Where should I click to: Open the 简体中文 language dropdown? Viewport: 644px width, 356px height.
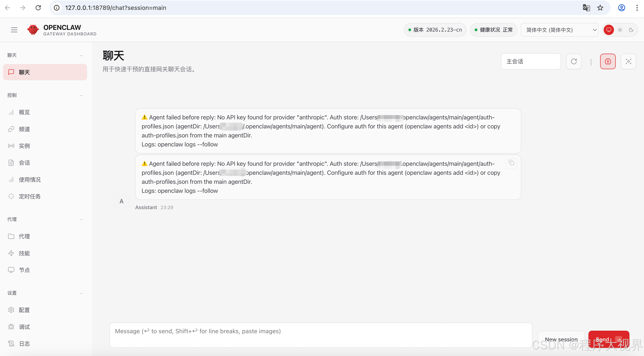click(559, 30)
